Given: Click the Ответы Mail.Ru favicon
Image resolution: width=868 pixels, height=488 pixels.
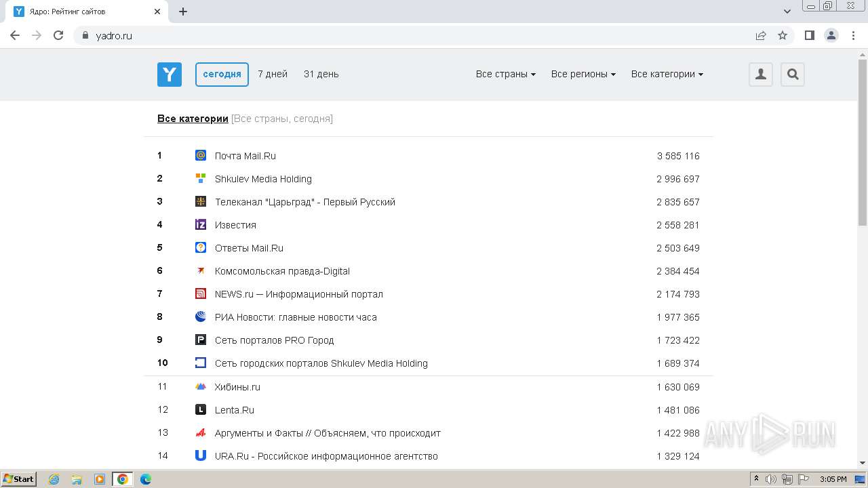Looking at the screenshot, I should 201,248.
